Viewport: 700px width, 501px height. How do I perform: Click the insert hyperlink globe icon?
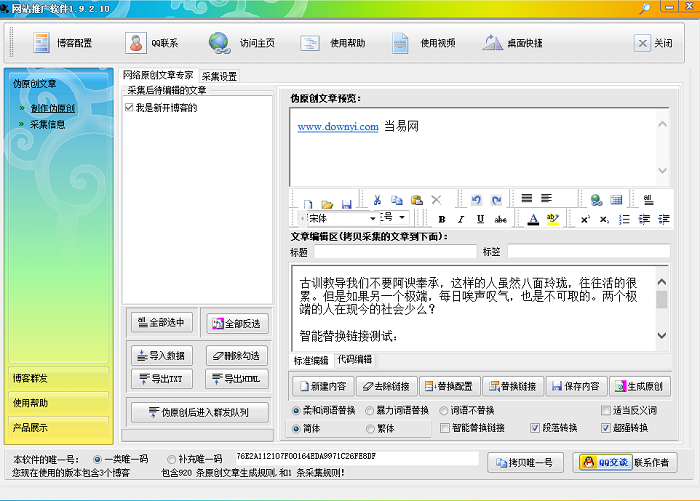[x=597, y=200]
